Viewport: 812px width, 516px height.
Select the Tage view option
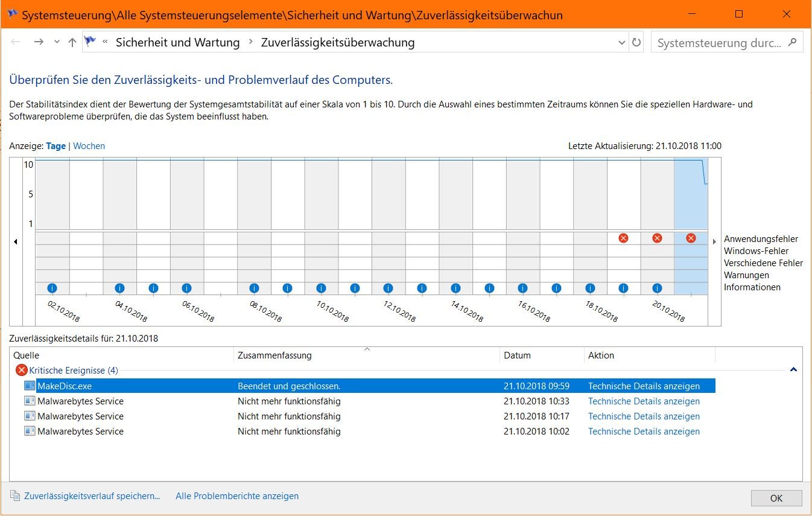click(x=56, y=146)
